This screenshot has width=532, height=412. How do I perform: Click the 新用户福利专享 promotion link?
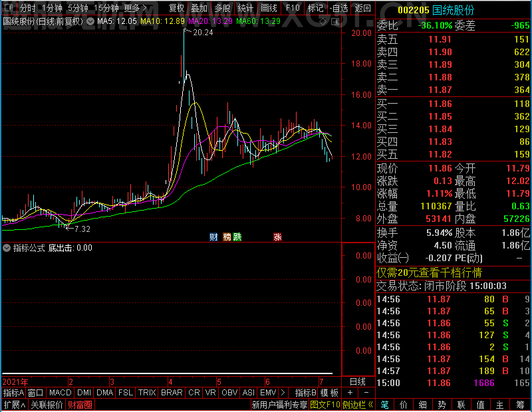coord(279,405)
